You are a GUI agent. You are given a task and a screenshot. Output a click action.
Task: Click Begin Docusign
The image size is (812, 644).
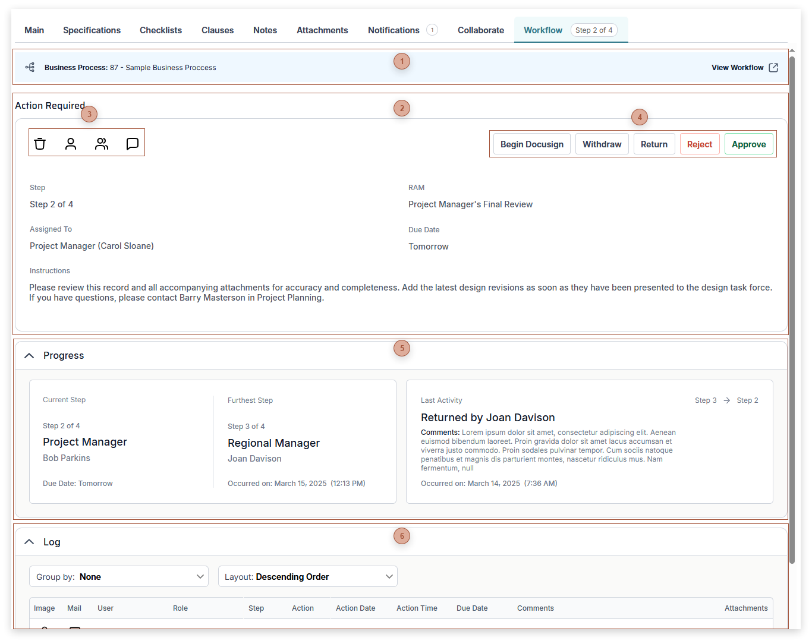(531, 144)
